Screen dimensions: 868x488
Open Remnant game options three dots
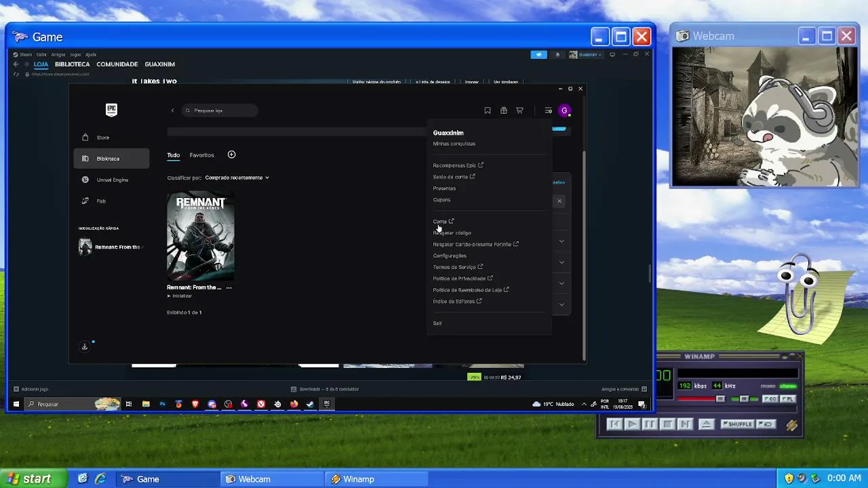click(x=229, y=287)
